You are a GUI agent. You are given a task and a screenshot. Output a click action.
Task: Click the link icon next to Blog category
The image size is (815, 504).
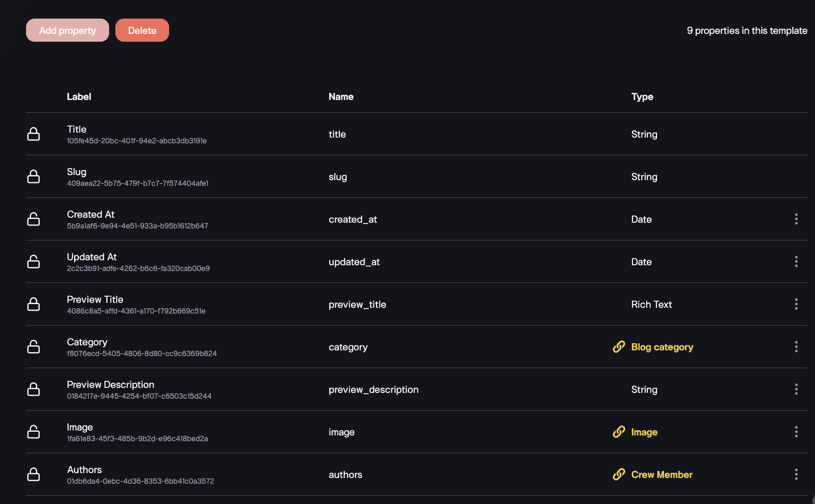[619, 347]
